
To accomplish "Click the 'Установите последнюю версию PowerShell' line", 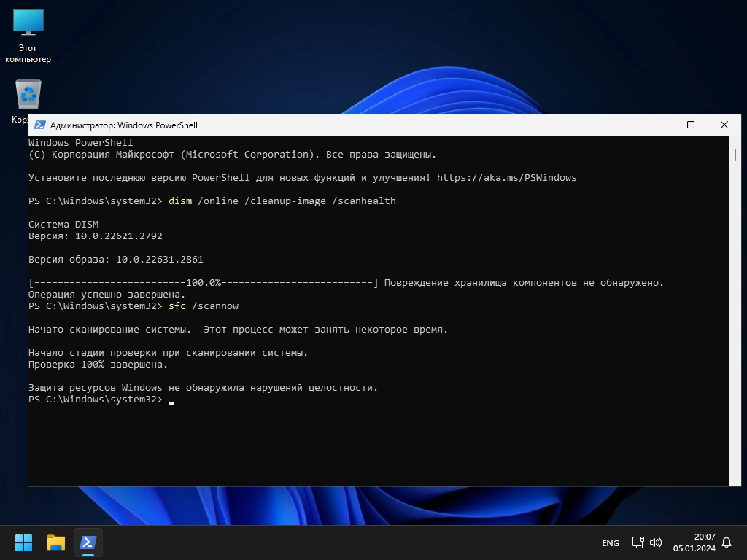I will pyautogui.click(x=303, y=178).
